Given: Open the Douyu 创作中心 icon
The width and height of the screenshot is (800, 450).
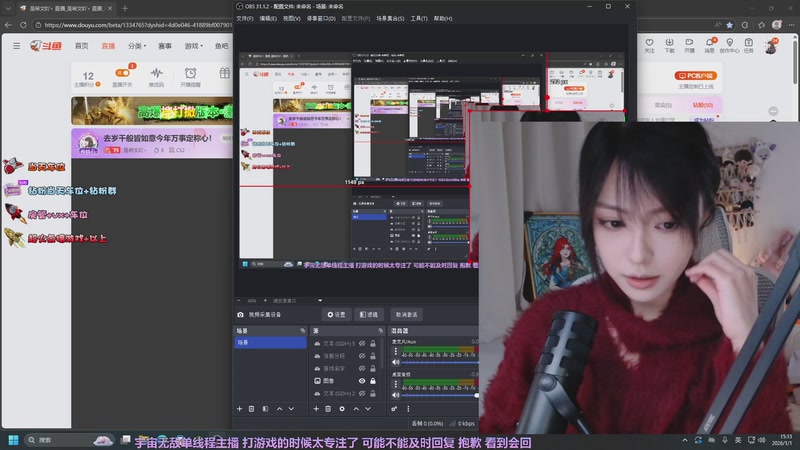Looking at the screenshot, I should pos(730,42).
